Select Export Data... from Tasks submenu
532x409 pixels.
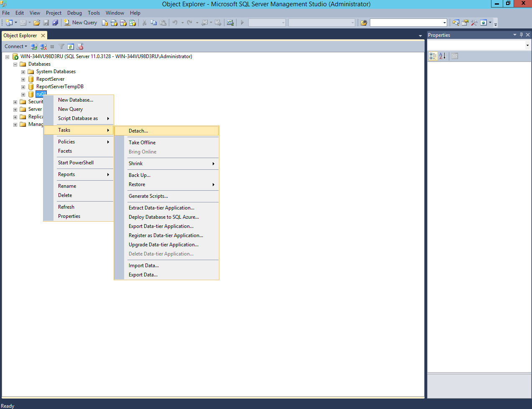(167, 275)
